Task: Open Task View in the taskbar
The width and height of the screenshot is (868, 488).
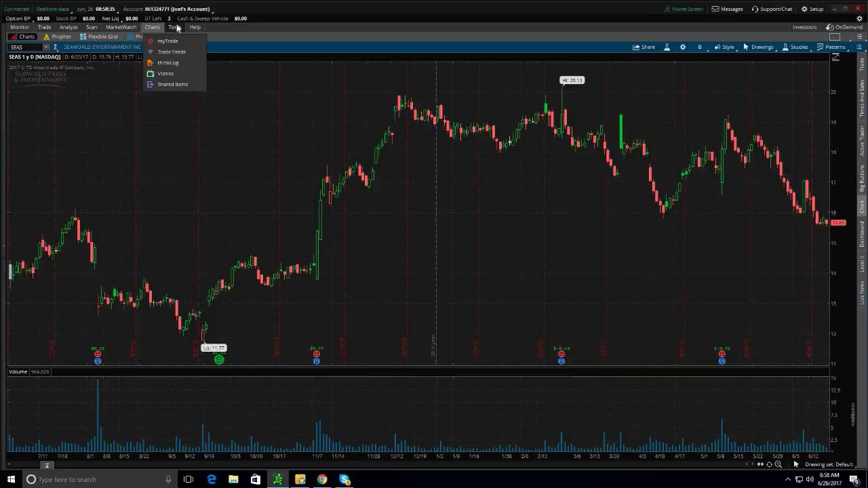Action: tap(189, 479)
